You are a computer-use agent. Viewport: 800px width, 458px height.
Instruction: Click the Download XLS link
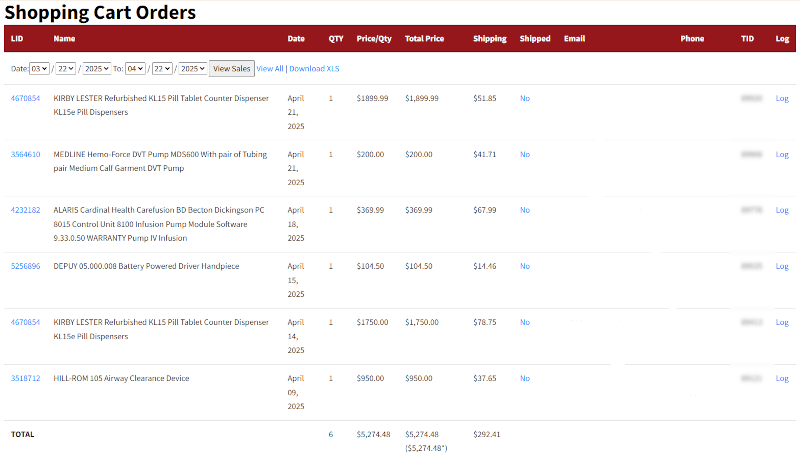pos(314,68)
